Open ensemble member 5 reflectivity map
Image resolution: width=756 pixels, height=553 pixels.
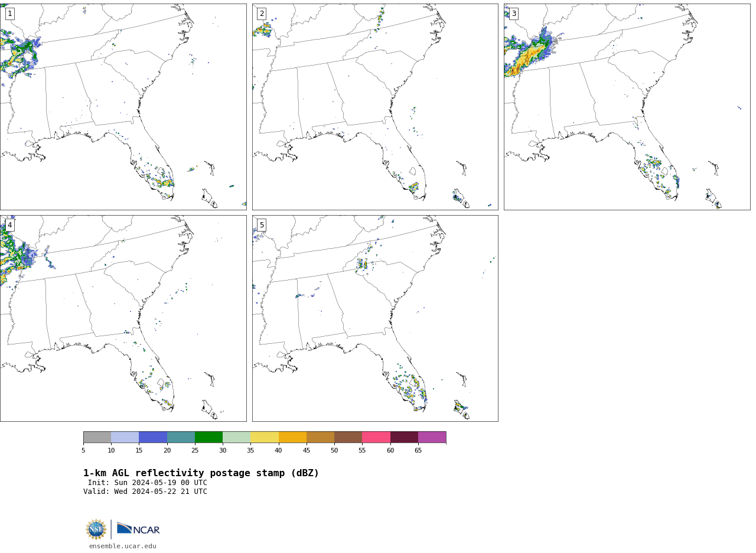(x=375, y=318)
